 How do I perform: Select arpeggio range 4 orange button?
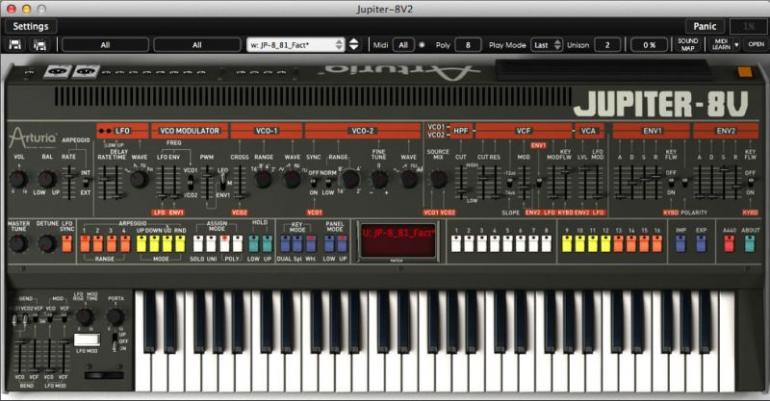point(125,243)
